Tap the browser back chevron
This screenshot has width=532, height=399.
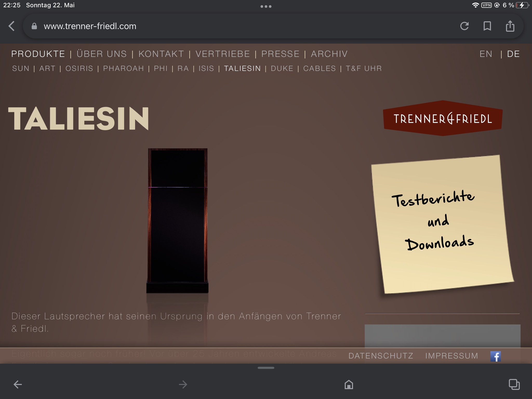coord(11,26)
